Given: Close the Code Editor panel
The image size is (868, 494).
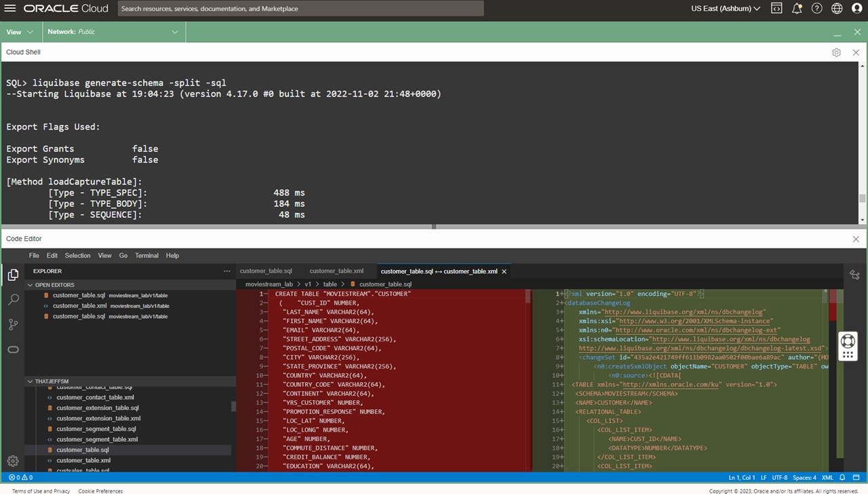Looking at the screenshot, I should 856,239.
